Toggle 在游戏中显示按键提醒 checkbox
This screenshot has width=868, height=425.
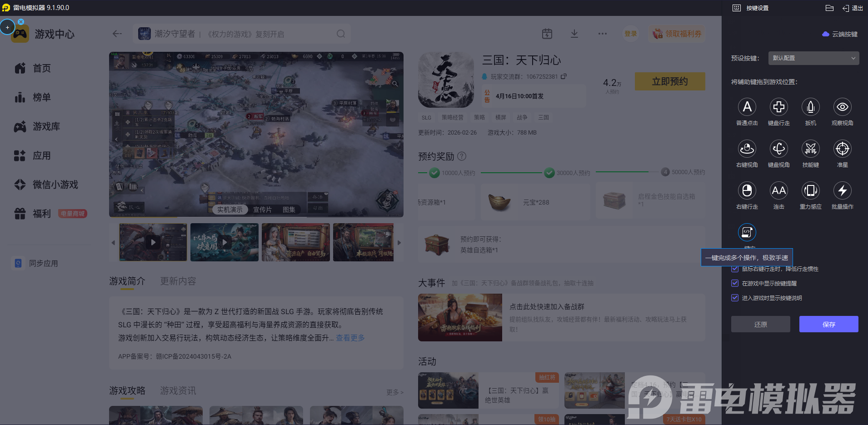[734, 283]
